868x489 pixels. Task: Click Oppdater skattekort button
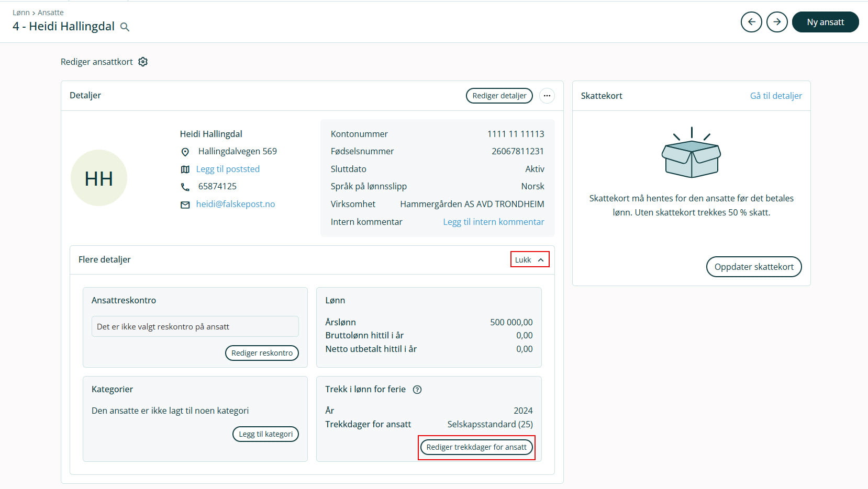pyautogui.click(x=753, y=267)
